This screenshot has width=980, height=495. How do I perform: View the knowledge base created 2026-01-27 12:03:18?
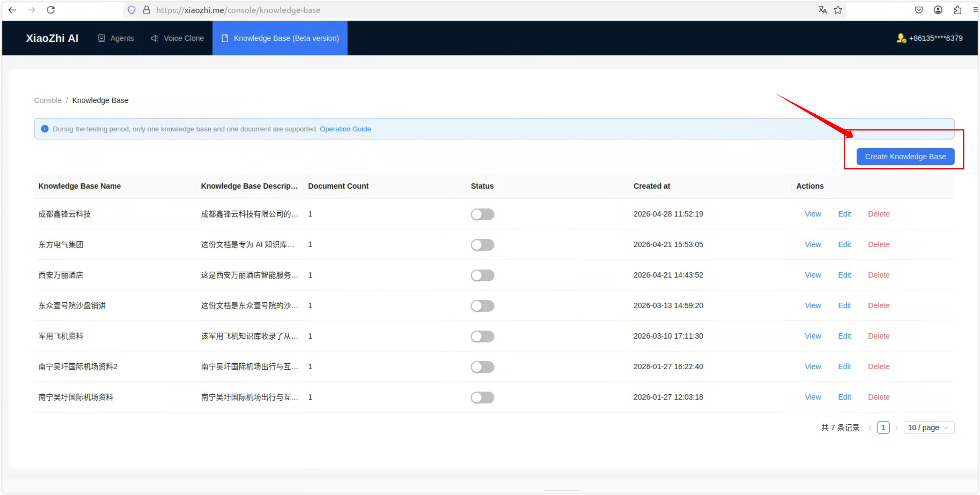pyautogui.click(x=812, y=397)
